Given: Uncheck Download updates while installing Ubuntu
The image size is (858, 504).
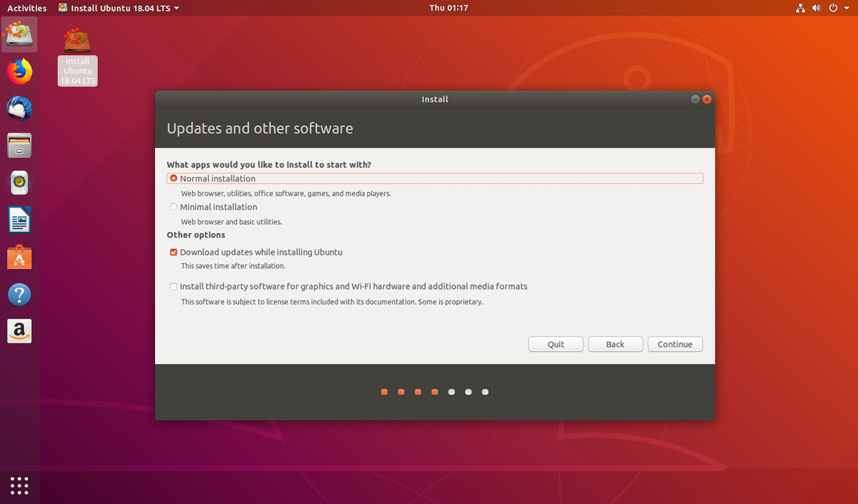Looking at the screenshot, I should point(174,252).
